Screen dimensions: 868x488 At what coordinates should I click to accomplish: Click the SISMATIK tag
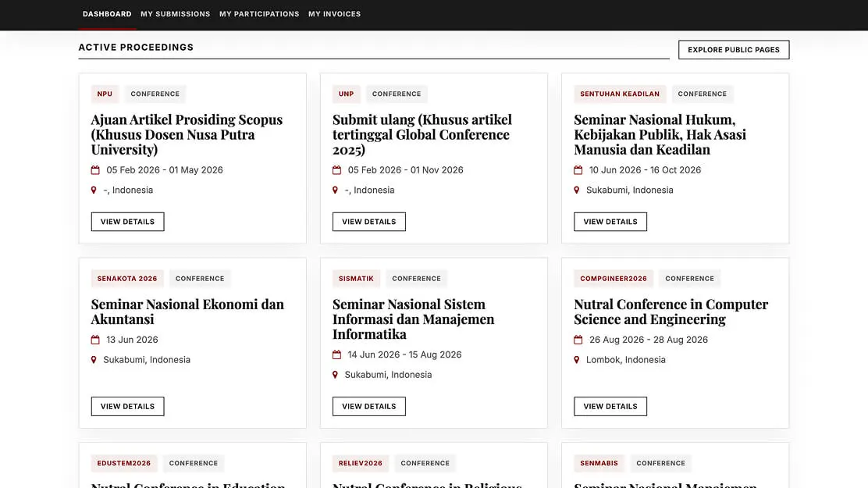[356, 279]
